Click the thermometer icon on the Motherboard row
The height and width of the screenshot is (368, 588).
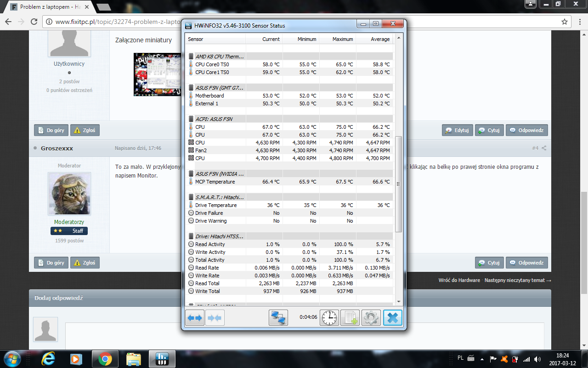tap(191, 96)
